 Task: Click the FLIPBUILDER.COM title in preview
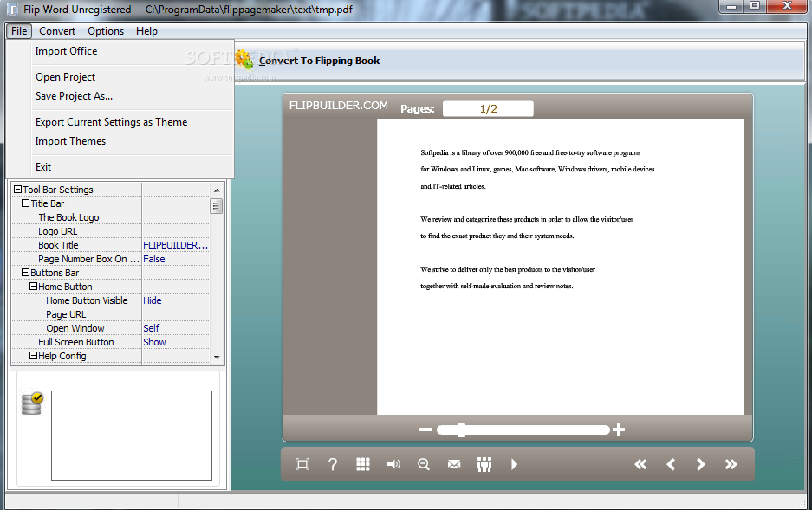click(x=338, y=106)
